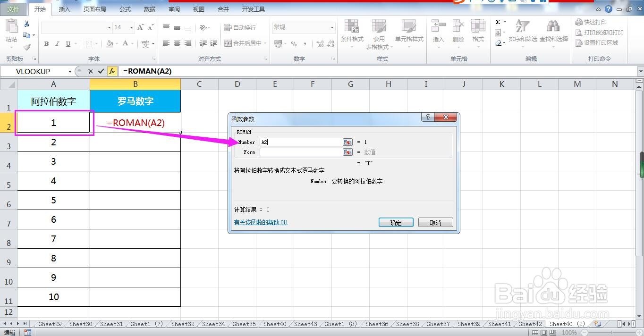This screenshot has width=644, height=336.
Task: Click the Percent Style icon
Action: [x=294, y=43]
